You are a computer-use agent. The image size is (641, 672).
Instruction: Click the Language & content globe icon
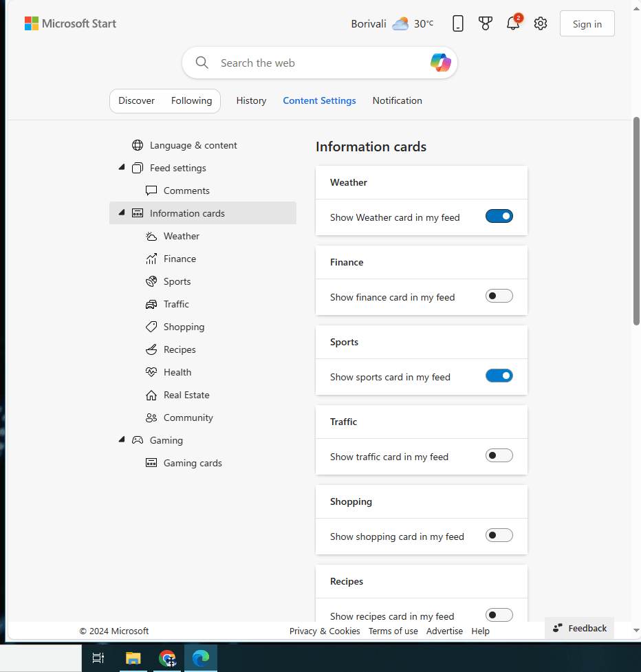(x=138, y=145)
